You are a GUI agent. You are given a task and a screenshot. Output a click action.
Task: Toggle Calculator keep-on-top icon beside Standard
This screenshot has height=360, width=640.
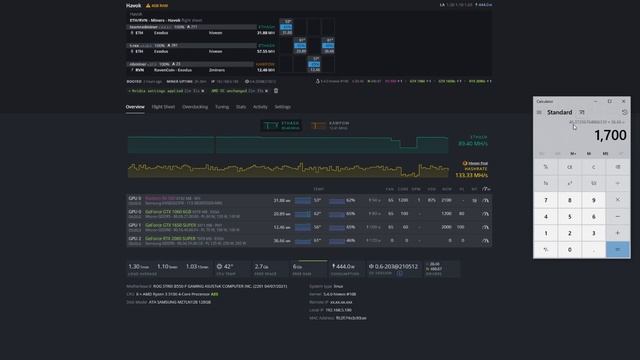pyautogui.click(x=582, y=112)
